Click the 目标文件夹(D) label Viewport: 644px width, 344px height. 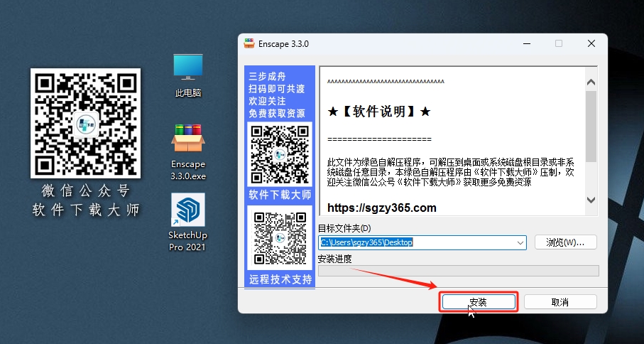pos(344,228)
